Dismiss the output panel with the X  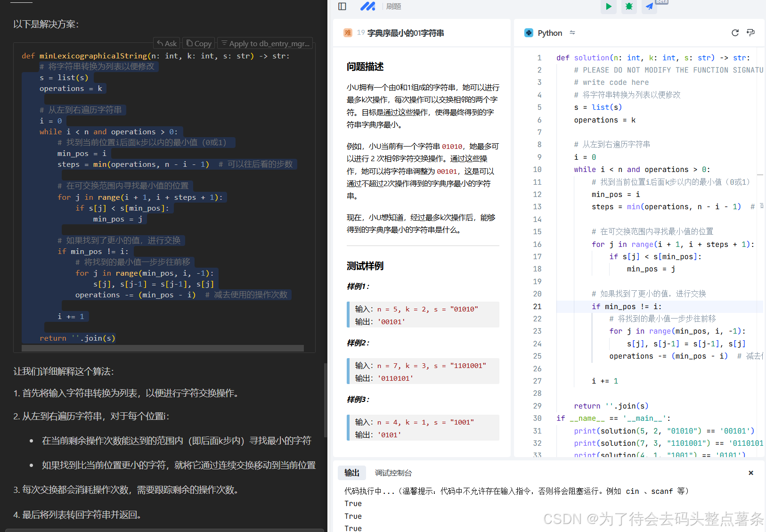click(x=750, y=473)
